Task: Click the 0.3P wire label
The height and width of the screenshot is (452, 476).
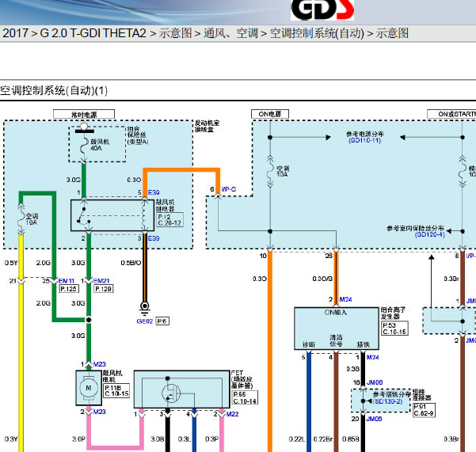Action: tap(211, 439)
